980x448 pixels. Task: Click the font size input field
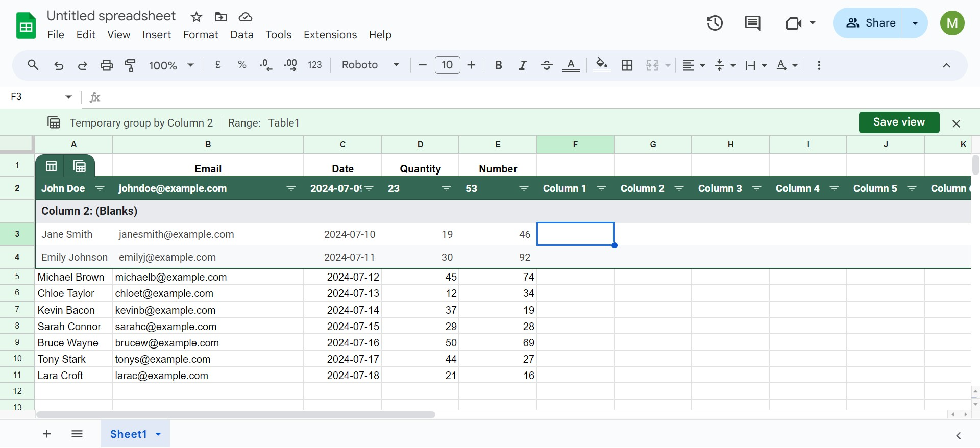point(447,65)
